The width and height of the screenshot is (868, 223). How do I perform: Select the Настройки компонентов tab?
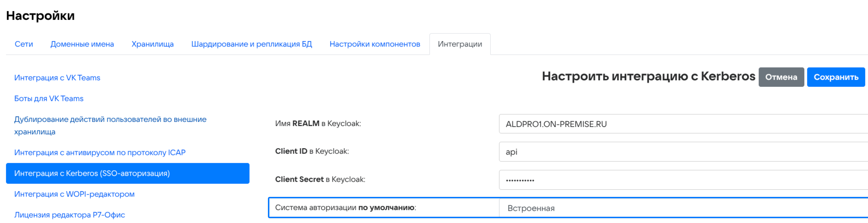[x=374, y=44]
